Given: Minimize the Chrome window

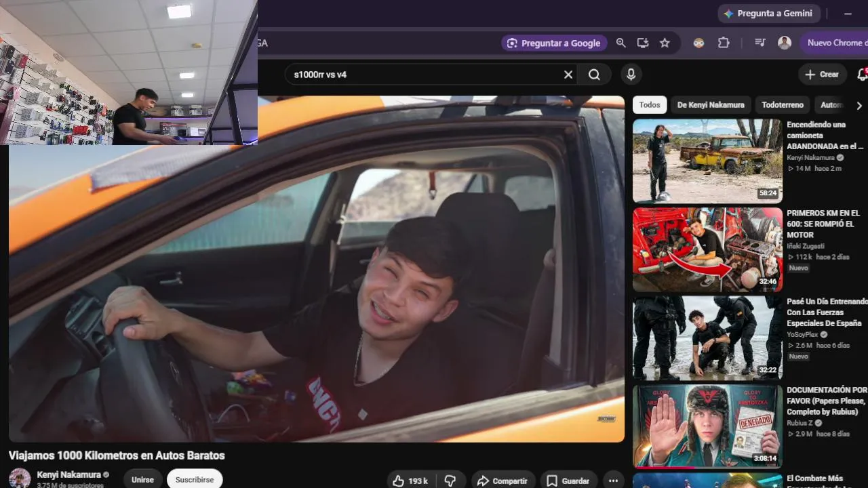Looking at the screenshot, I should click(x=848, y=14).
